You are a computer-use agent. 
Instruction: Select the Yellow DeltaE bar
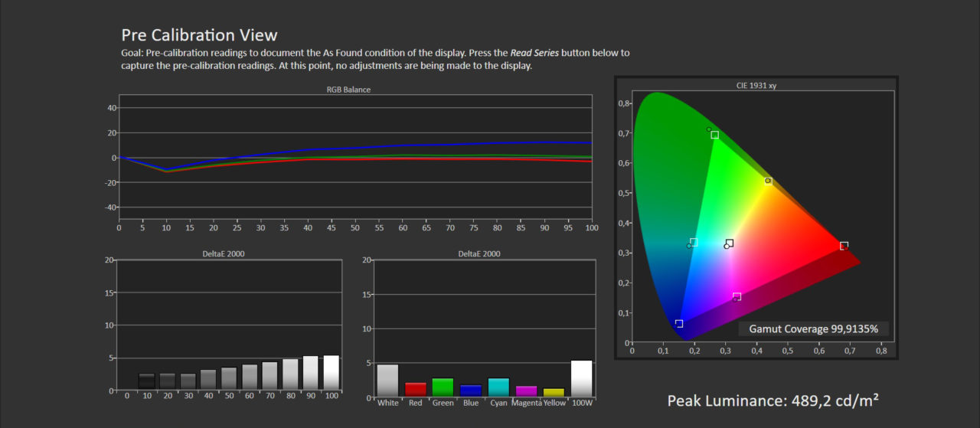[x=554, y=392]
